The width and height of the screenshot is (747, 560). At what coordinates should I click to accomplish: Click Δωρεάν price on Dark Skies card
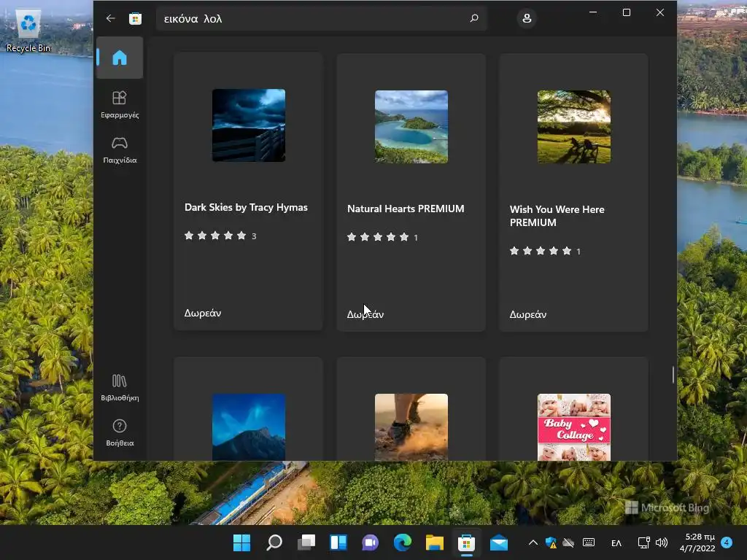(x=203, y=313)
